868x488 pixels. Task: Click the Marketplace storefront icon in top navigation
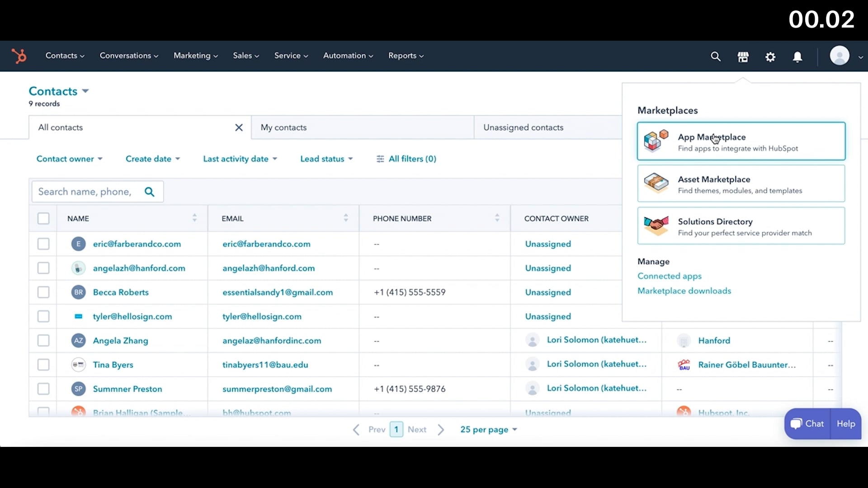coord(743,56)
